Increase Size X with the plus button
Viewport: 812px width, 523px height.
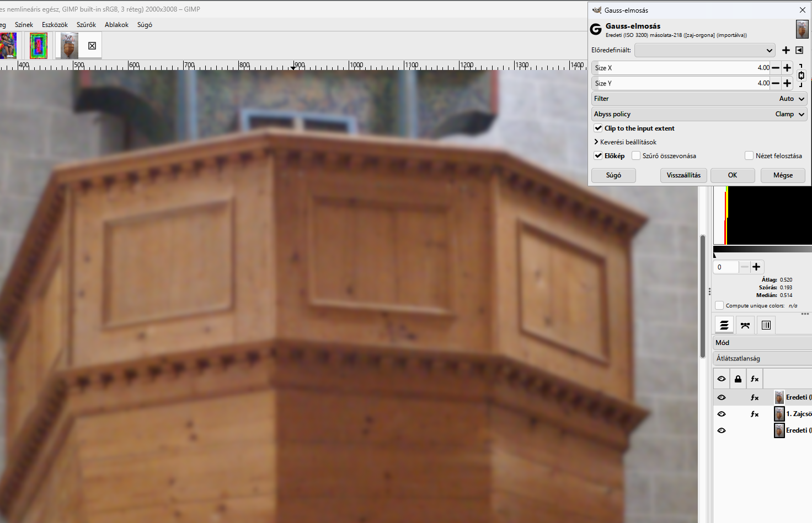point(787,68)
